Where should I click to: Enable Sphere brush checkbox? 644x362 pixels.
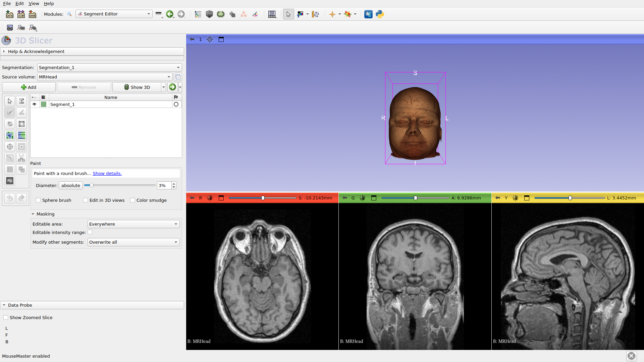coord(39,200)
